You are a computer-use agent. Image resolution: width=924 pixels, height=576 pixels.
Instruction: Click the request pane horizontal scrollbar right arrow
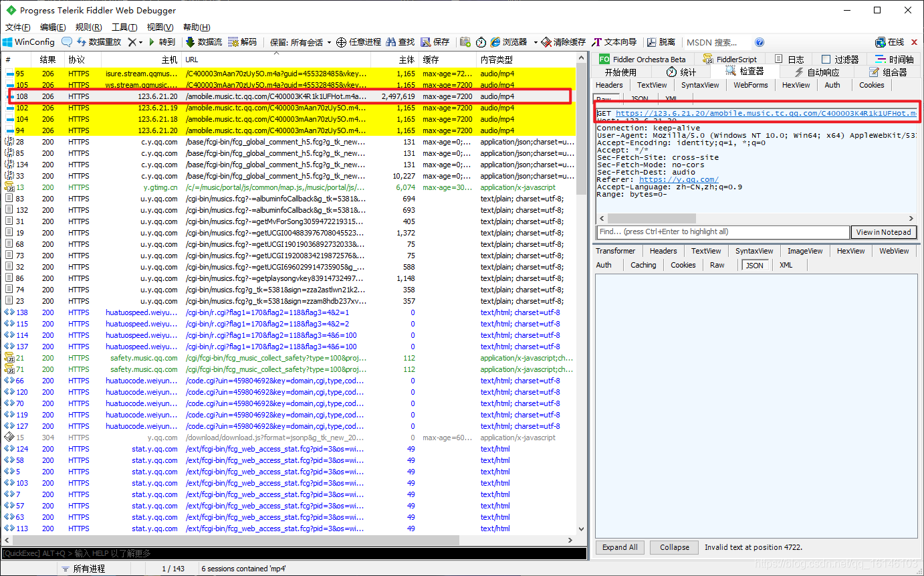pos(911,219)
